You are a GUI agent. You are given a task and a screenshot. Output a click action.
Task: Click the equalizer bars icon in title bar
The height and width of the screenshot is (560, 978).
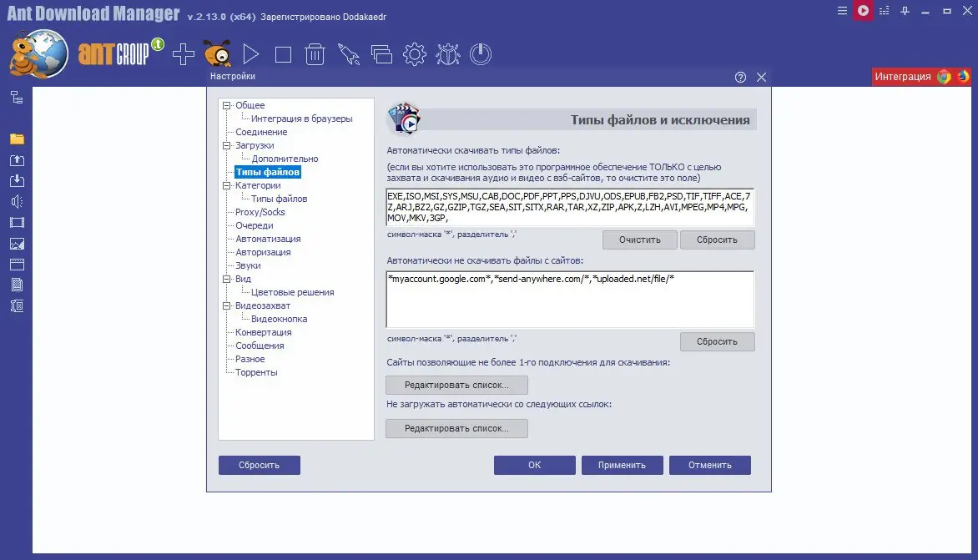pos(884,11)
